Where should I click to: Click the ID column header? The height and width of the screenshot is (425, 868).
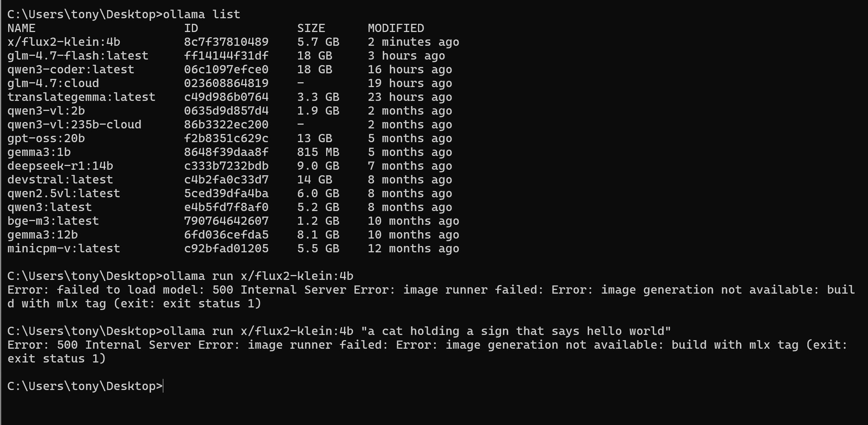(x=191, y=28)
